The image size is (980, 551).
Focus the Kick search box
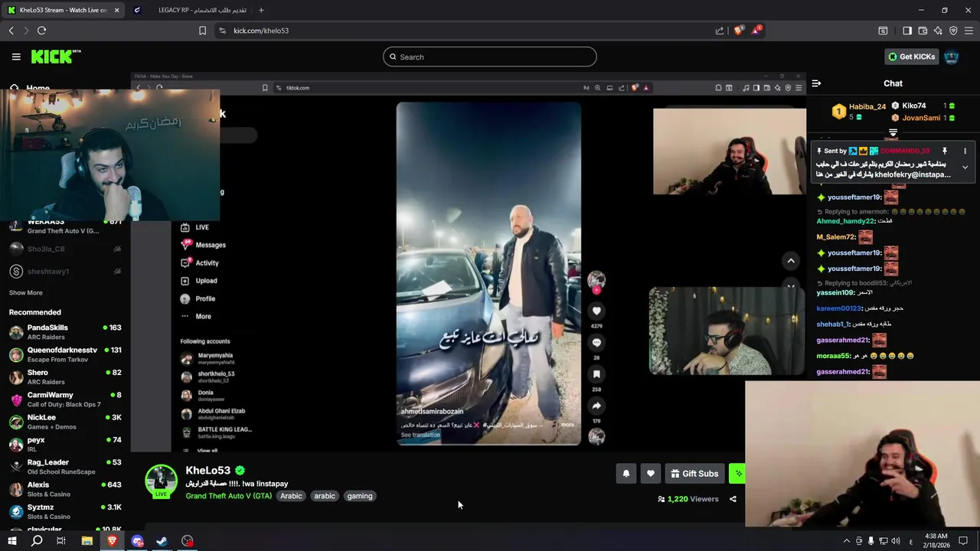click(490, 57)
